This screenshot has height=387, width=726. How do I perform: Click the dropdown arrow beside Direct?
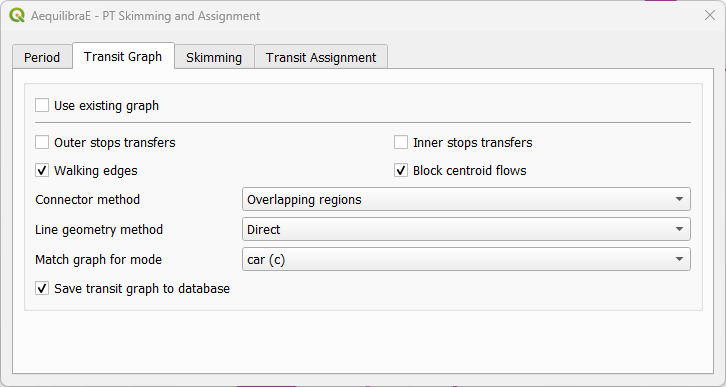point(679,229)
